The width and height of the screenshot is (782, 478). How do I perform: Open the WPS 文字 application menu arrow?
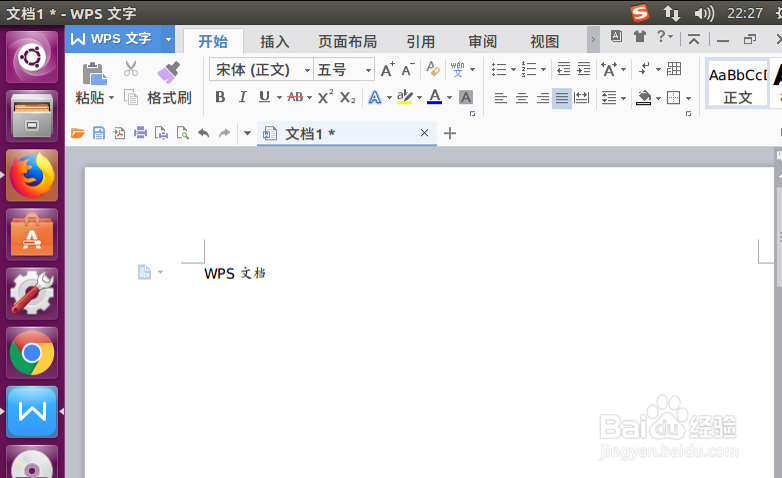(x=169, y=39)
